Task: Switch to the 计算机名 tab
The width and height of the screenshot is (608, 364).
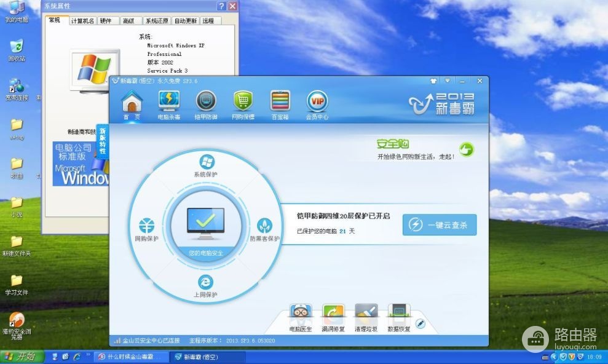Action: click(82, 21)
